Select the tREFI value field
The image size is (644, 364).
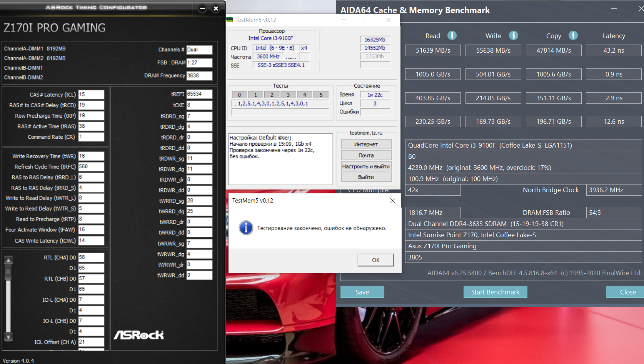[199, 94]
